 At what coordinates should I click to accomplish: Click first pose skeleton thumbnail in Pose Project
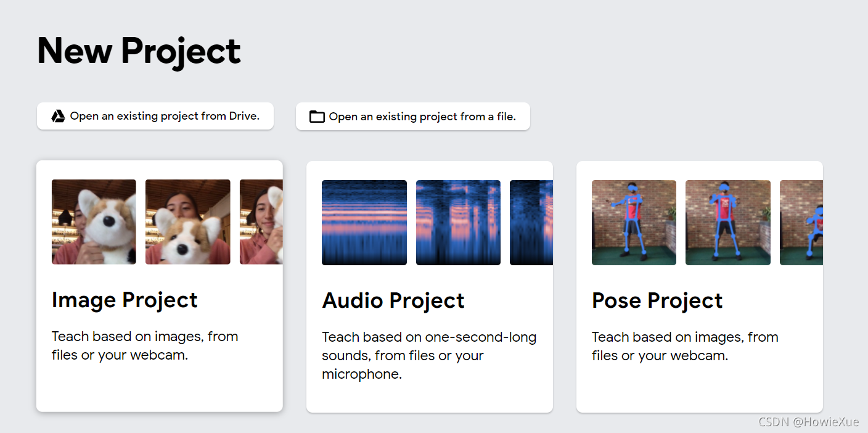(x=634, y=223)
